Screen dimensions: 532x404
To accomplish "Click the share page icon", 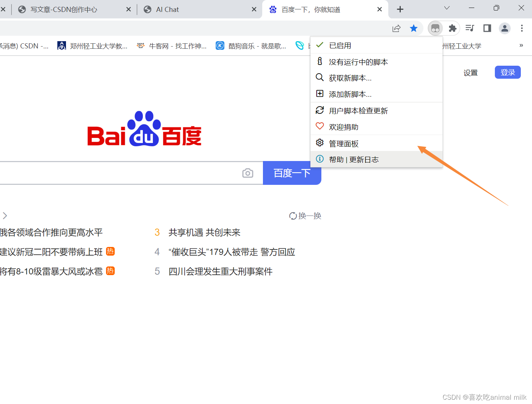I will click(396, 28).
